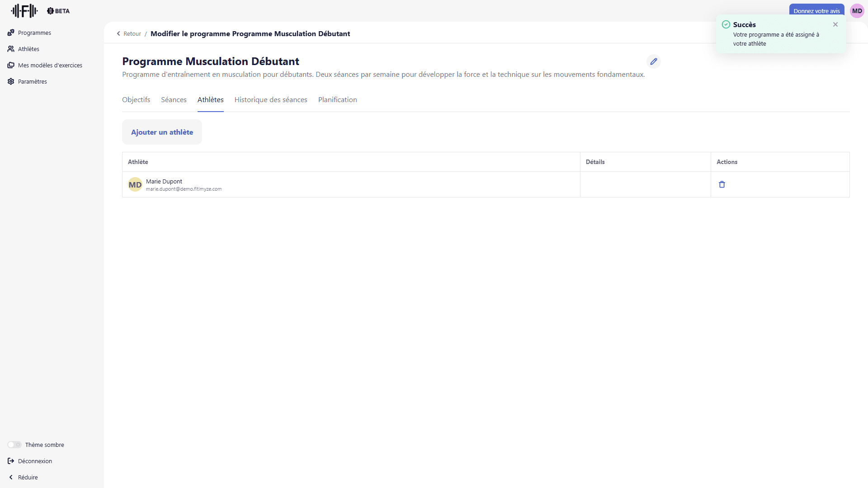Open Historique des séances tab
Screen dimensions: 868x488
coord(270,100)
